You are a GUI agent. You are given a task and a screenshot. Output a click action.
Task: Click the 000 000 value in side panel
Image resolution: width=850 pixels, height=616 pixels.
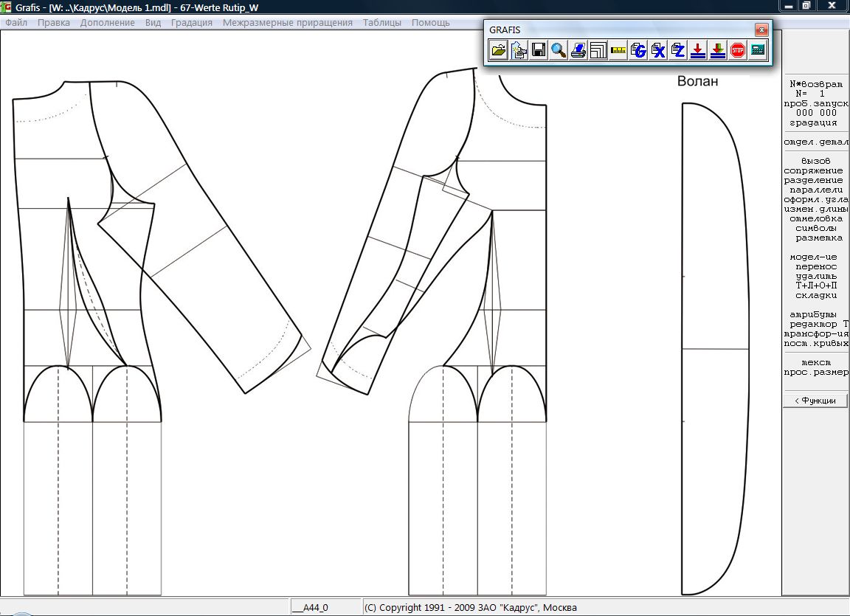point(816,113)
